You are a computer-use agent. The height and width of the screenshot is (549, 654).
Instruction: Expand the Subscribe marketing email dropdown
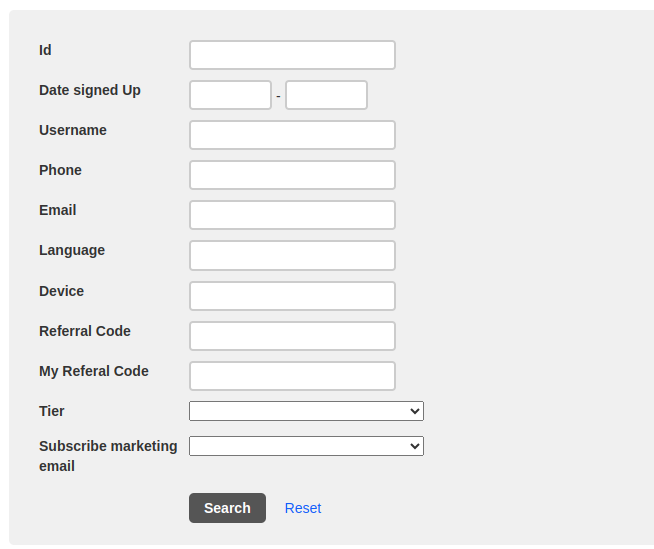pos(306,446)
